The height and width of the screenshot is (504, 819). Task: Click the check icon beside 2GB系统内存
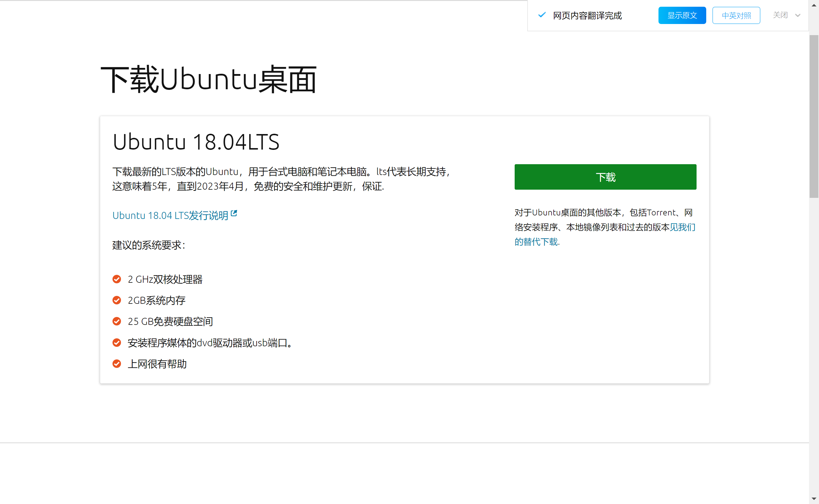click(x=117, y=300)
